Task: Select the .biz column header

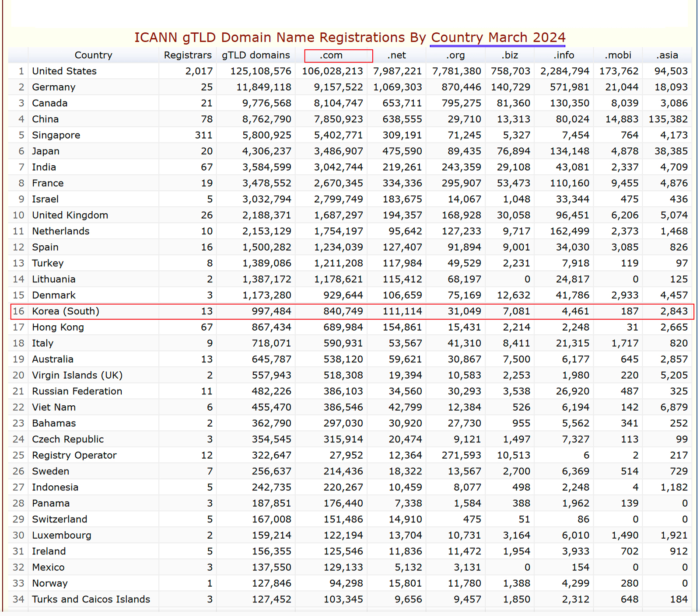Action: (510, 55)
